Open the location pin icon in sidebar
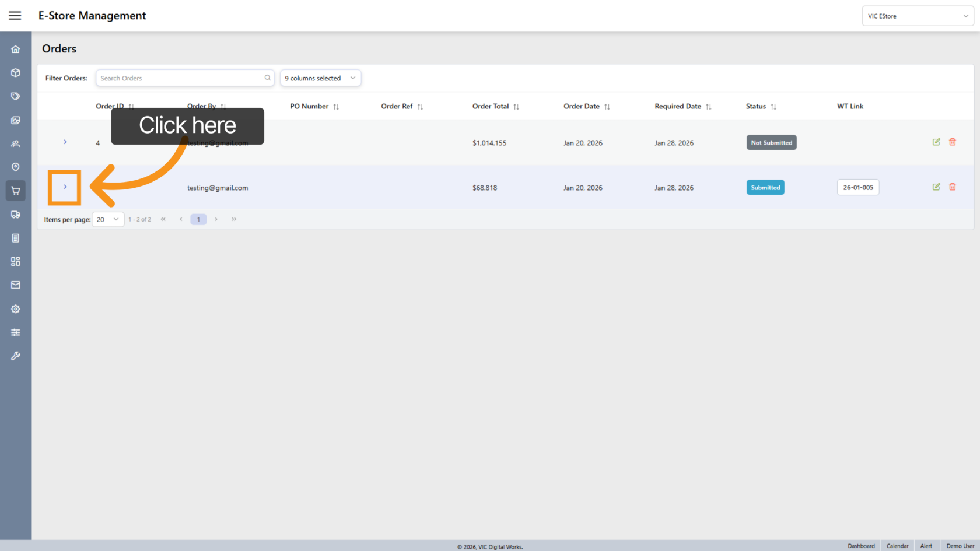The image size is (980, 551). point(16,167)
